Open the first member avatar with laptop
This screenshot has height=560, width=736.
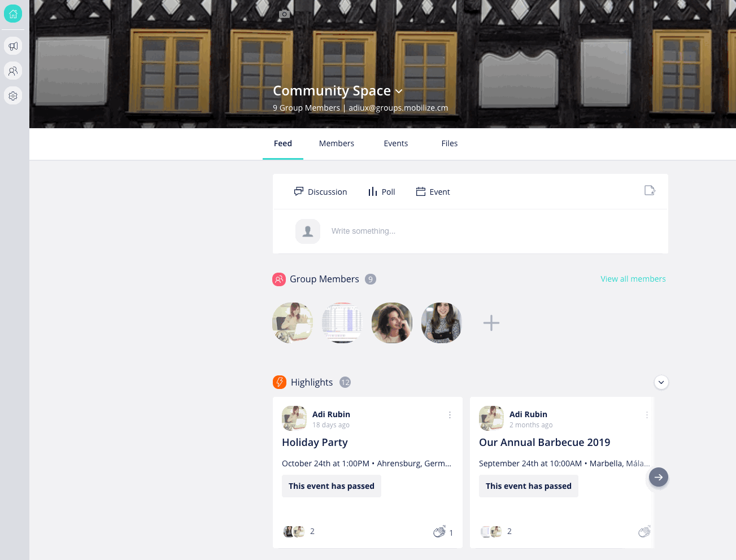pos(293,323)
